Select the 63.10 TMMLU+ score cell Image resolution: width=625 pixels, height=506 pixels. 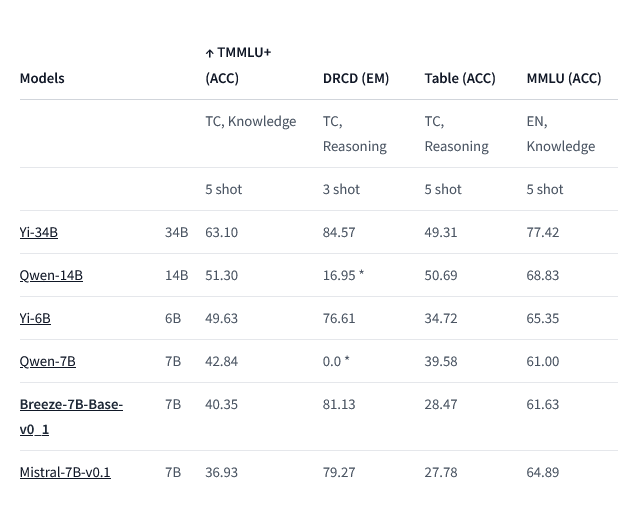pos(221,232)
